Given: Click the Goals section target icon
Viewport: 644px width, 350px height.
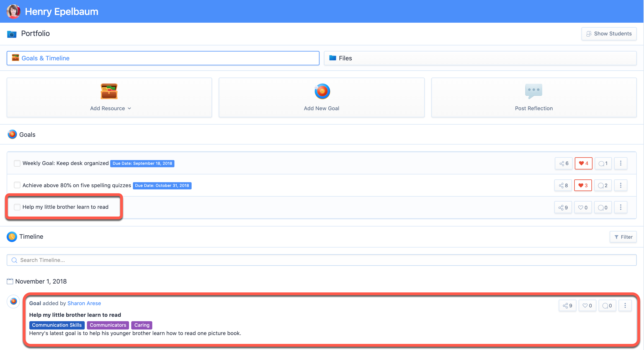Looking at the screenshot, I should (x=12, y=134).
